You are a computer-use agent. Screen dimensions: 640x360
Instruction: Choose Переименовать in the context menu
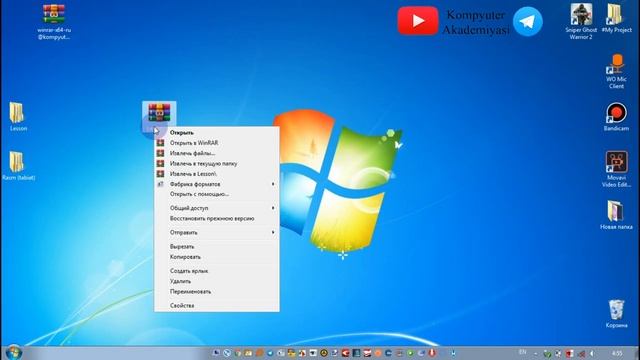[217, 292]
